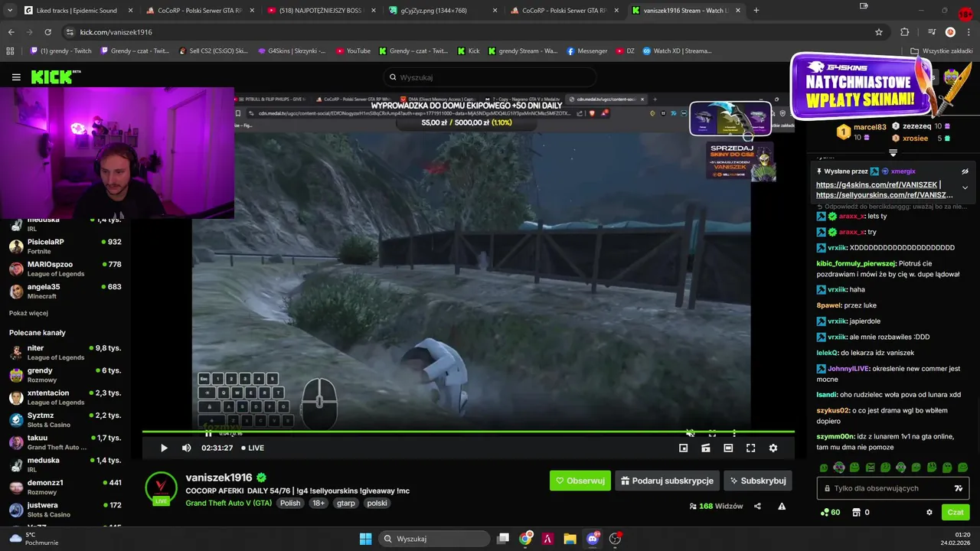Click the clip creation icon in player bar
This screenshot has width=980, height=551.
(706, 448)
